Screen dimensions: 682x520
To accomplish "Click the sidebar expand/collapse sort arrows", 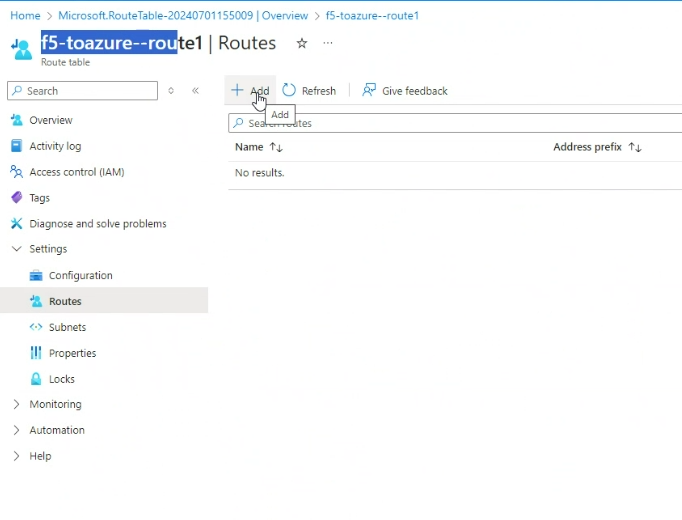I will (171, 90).
